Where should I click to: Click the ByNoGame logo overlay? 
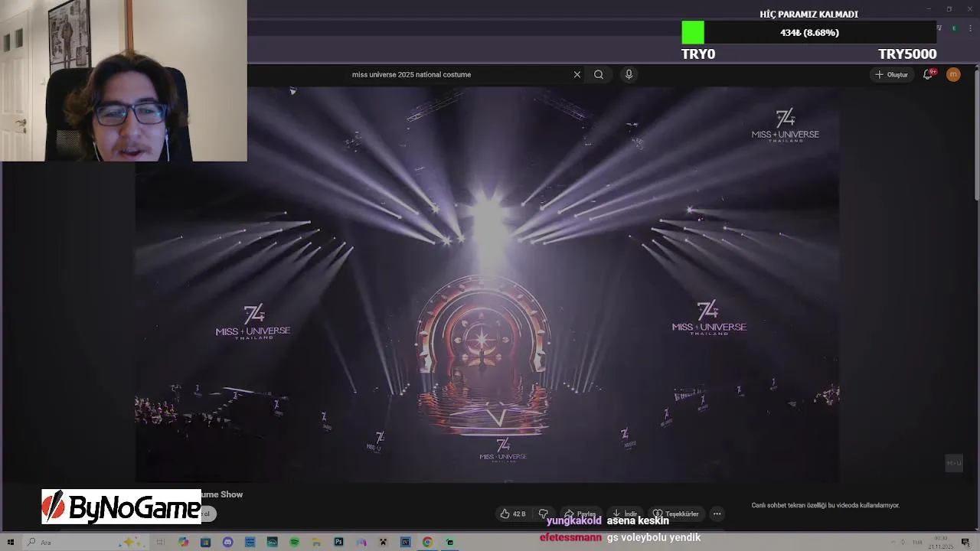pos(121,507)
